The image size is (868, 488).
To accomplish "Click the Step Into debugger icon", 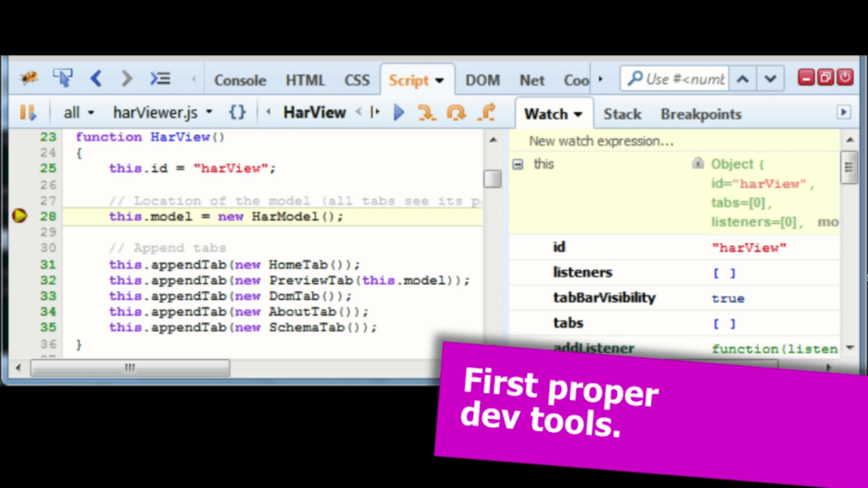I will click(x=426, y=113).
